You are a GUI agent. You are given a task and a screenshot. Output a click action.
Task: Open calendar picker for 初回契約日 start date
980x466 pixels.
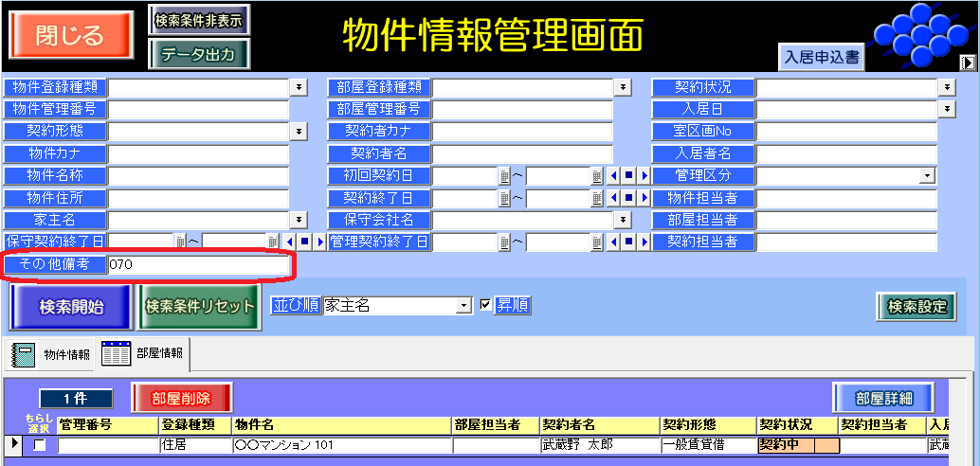(504, 175)
